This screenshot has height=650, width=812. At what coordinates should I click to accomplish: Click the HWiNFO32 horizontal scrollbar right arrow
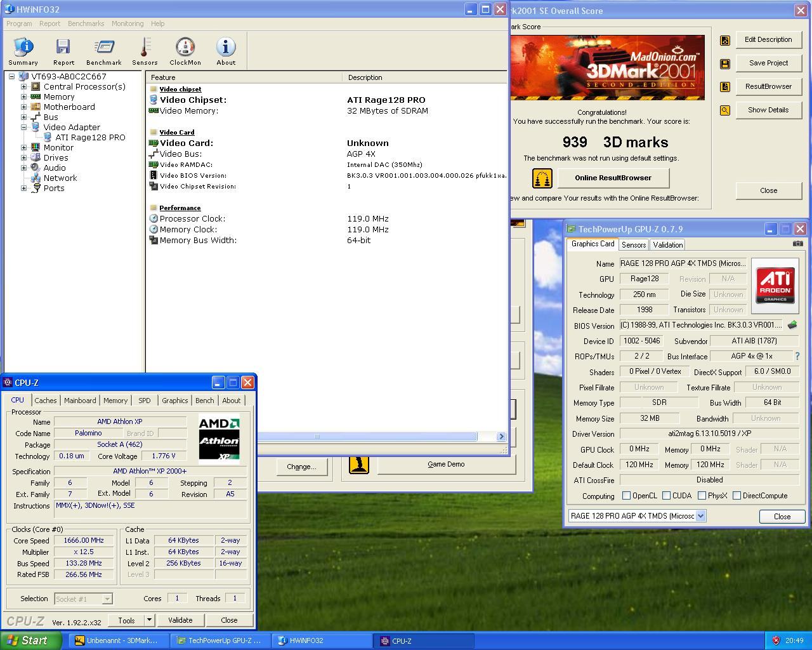pos(501,437)
